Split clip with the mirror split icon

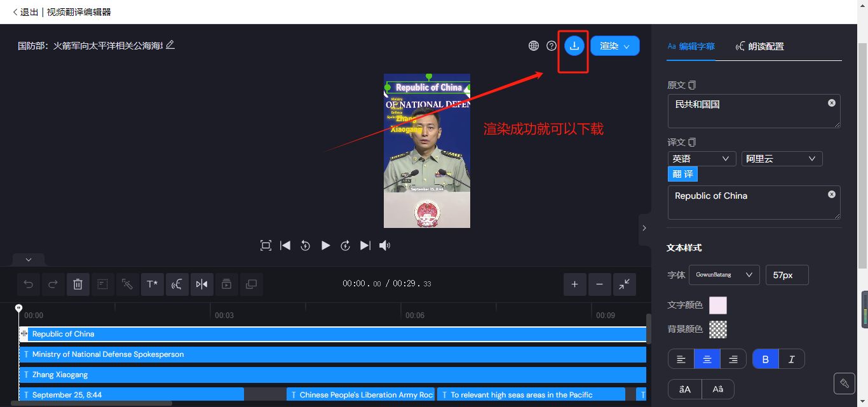click(x=202, y=284)
